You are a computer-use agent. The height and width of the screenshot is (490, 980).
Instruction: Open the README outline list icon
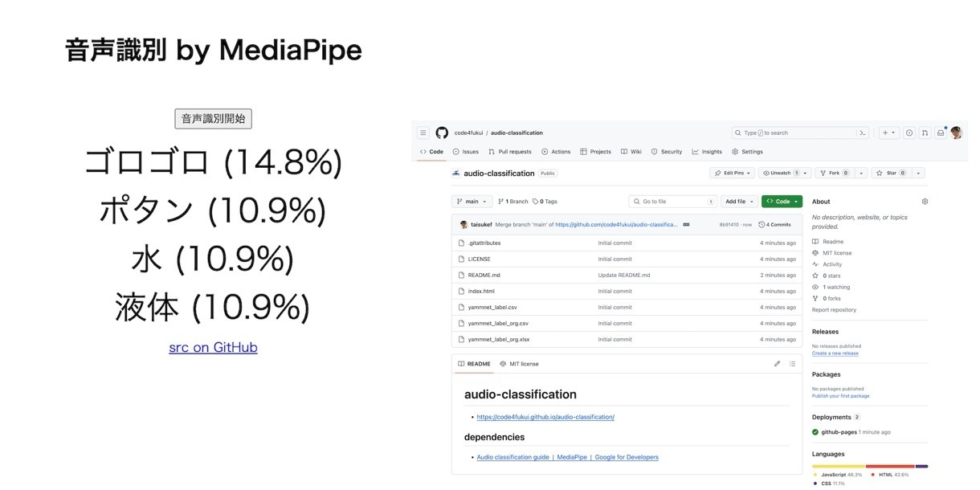tap(792, 364)
